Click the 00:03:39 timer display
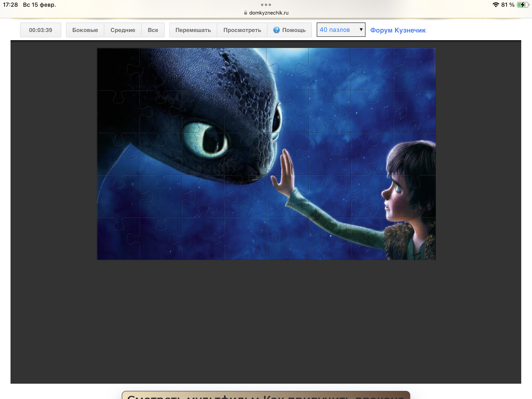This screenshot has width=532, height=399. pos(40,30)
